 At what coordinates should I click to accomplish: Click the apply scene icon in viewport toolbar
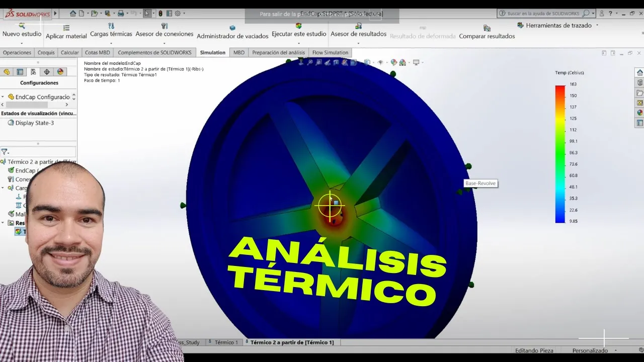click(x=403, y=62)
